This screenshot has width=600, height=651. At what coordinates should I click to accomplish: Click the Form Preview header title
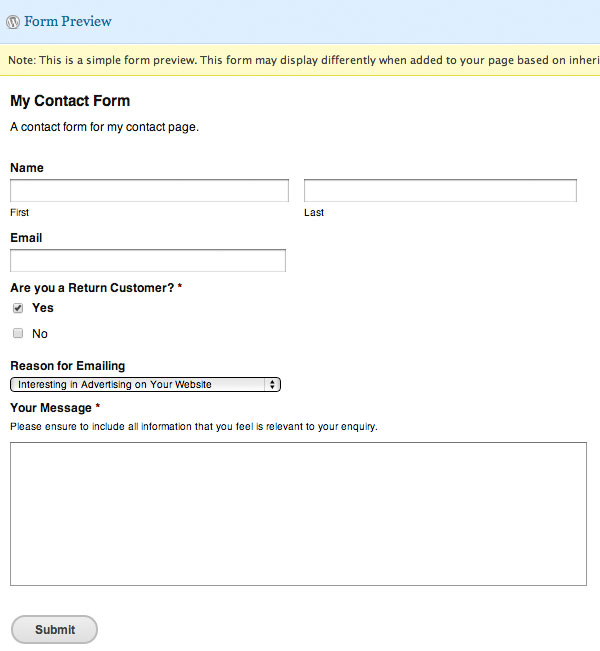tap(68, 21)
